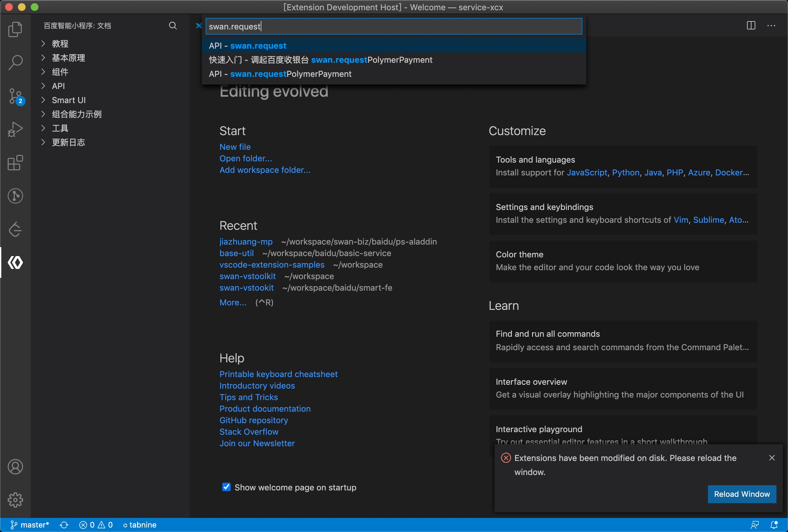The height and width of the screenshot is (532, 788).
Task: Click the Welcome tab icon beside quick input
Action: click(x=199, y=26)
